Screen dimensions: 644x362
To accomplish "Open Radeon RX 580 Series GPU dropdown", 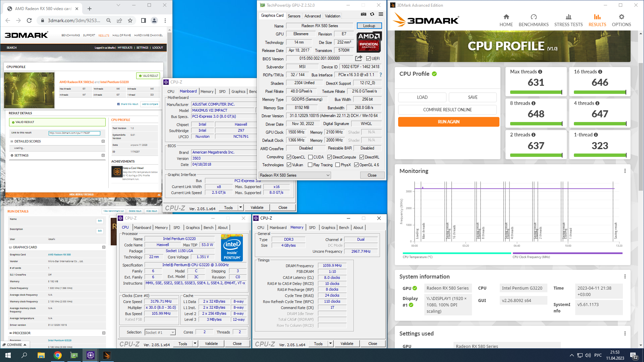I will tap(294, 175).
